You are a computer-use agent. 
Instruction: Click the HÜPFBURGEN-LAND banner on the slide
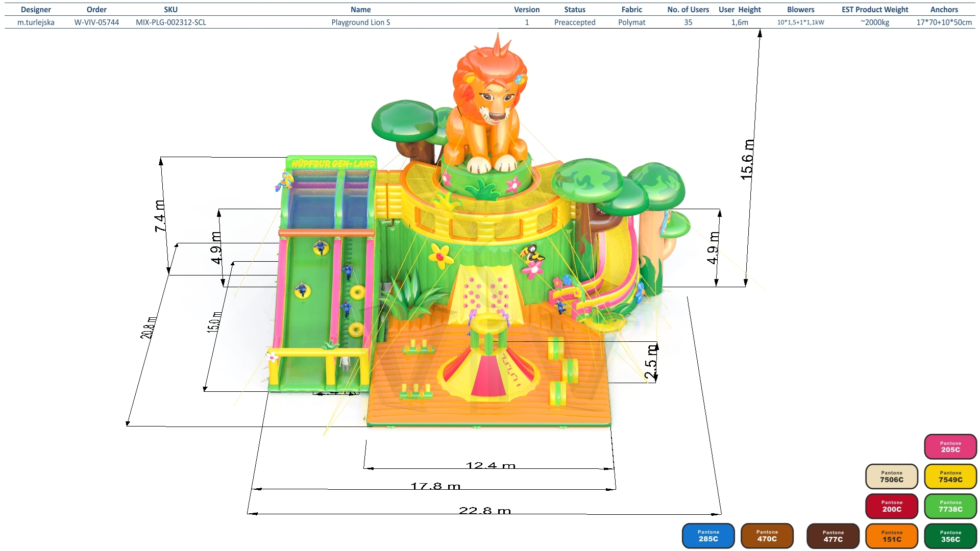click(x=333, y=164)
